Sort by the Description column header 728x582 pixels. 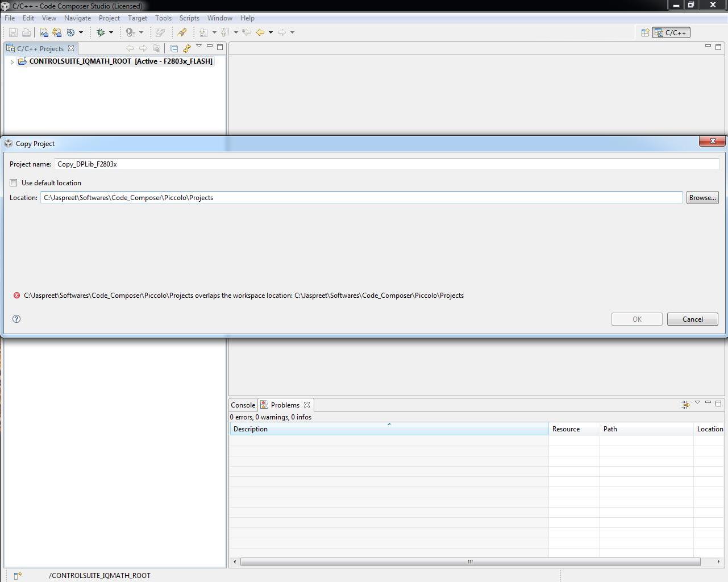tap(389, 429)
